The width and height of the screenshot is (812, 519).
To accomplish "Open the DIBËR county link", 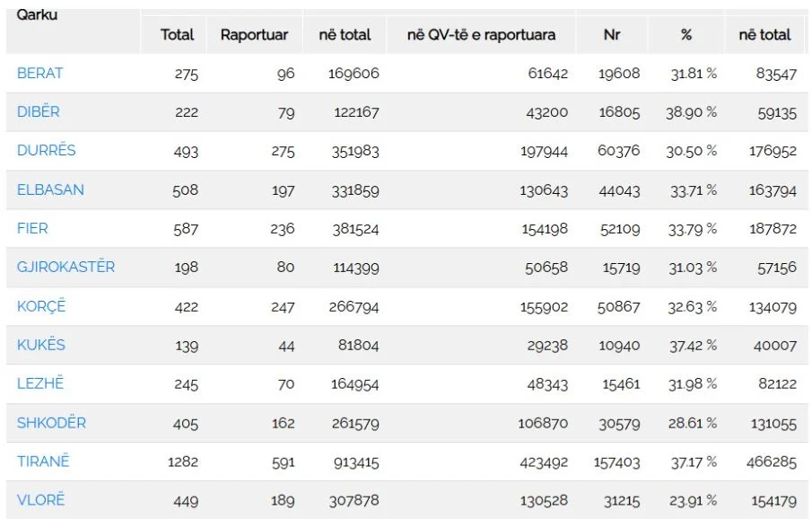I will coord(39,111).
